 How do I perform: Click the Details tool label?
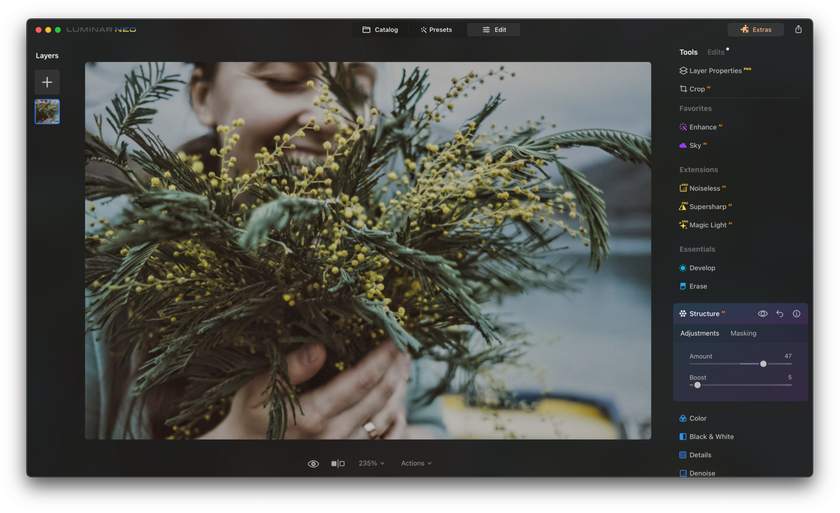700,455
